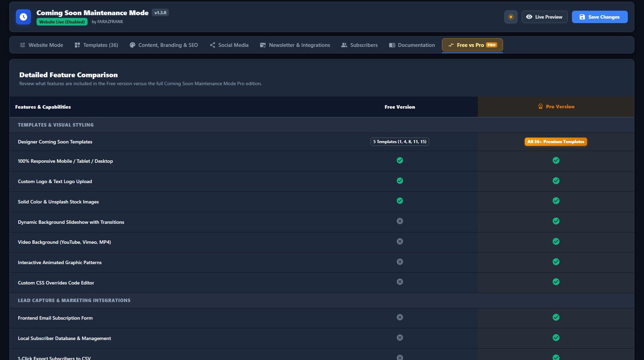The image size is (644, 360).
Task: Save changes using the blue button
Action: (x=600, y=17)
